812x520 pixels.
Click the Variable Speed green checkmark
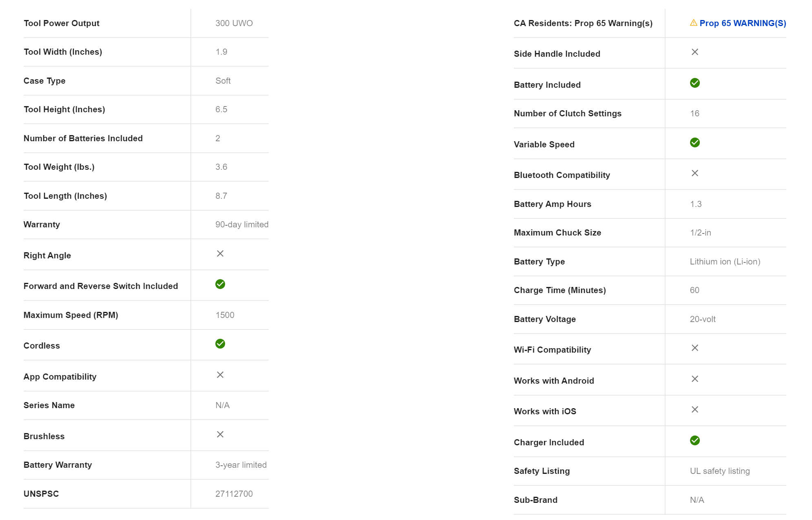click(695, 142)
